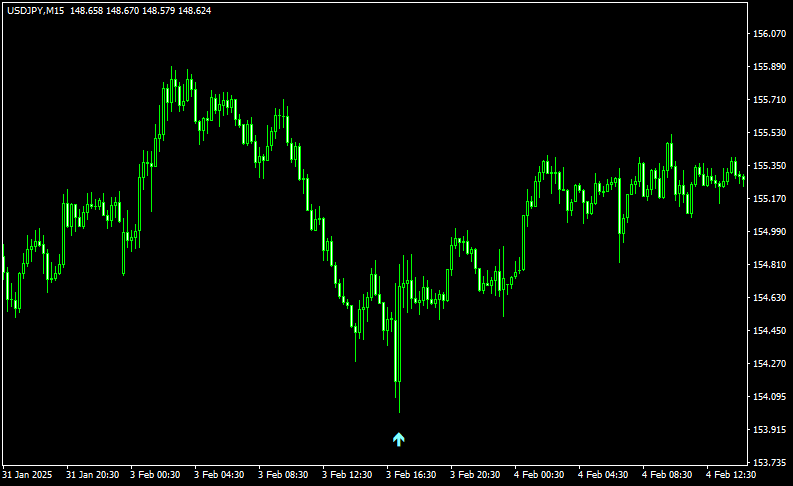793x486 pixels.
Task: Select the 4 Feb 00:30 time label
Action: [539, 474]
